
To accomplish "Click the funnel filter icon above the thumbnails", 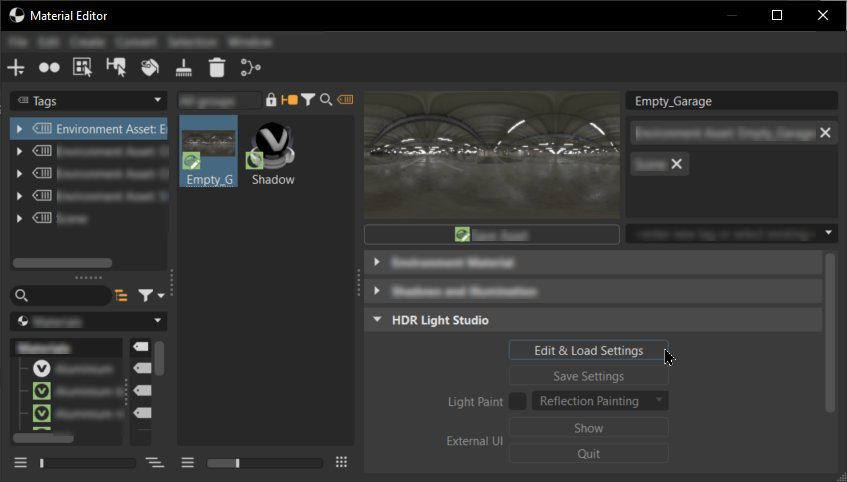I will click(x=308, y=100).
